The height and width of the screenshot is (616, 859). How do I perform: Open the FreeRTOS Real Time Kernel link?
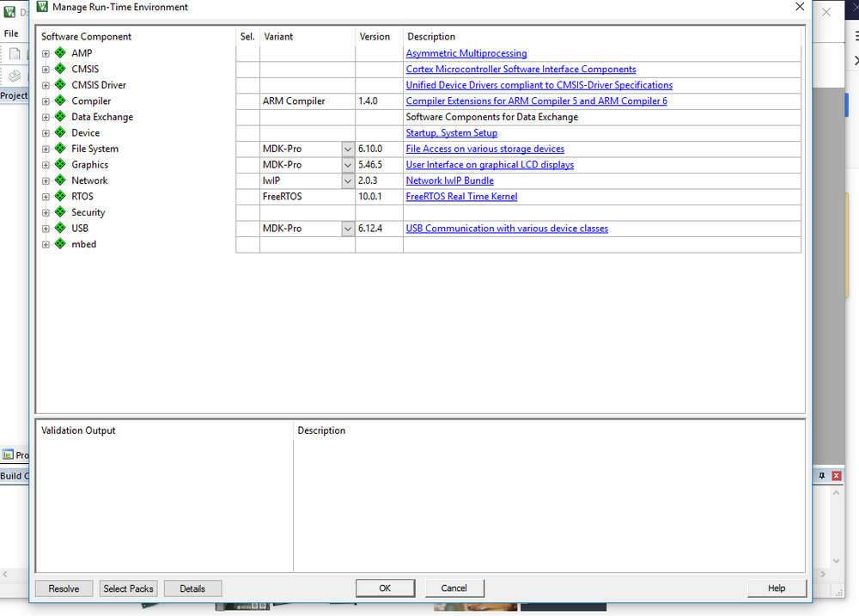coord(461,197)
